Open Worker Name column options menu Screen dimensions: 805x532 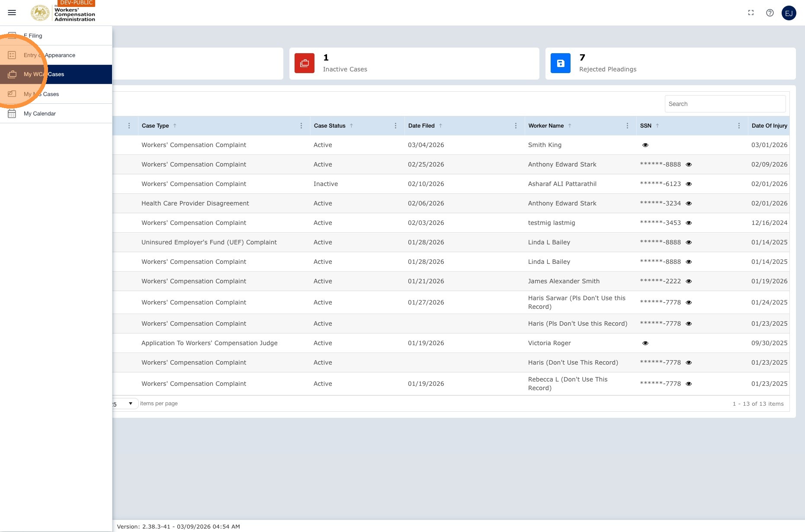[628, 126]
